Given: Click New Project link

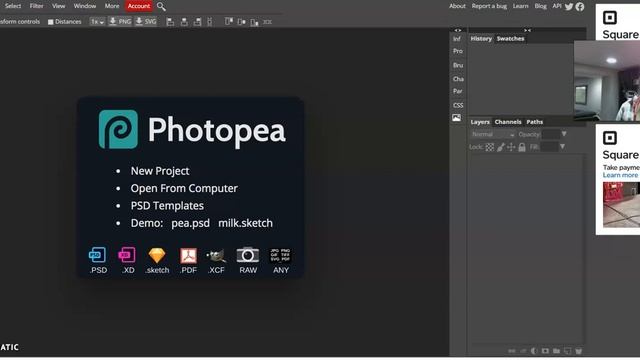Looking at the screenshot, I should tap(160, 171).
